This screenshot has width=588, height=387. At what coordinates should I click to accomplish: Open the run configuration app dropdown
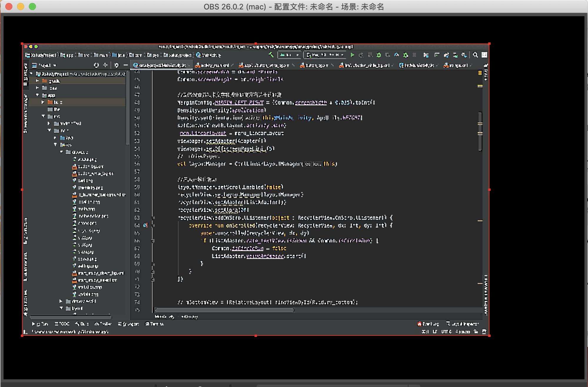point(290,55)
